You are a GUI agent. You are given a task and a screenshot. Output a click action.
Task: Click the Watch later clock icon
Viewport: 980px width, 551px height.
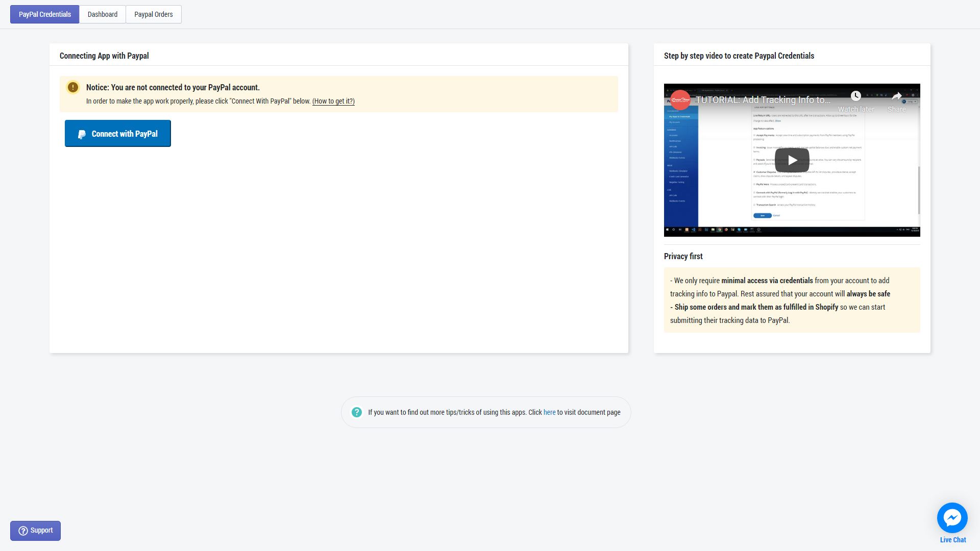pyautogui.click(x=855, y=96)
